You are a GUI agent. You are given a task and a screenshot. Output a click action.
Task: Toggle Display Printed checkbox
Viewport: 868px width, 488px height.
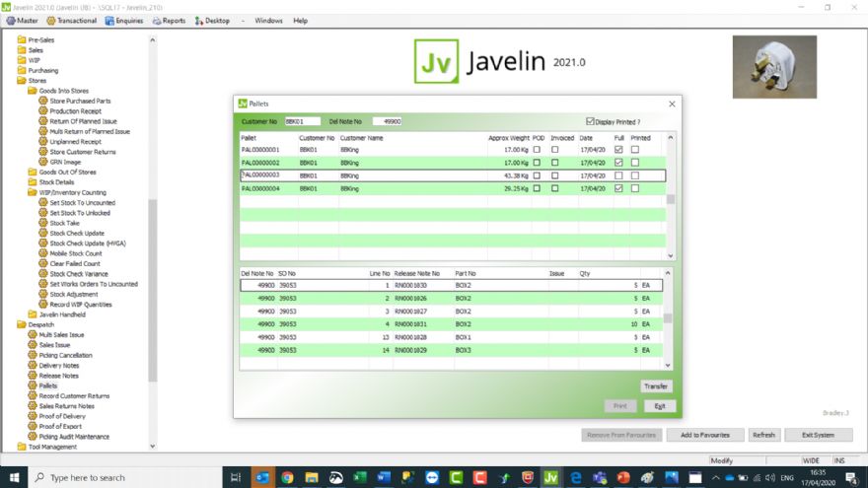pos(590,121)
